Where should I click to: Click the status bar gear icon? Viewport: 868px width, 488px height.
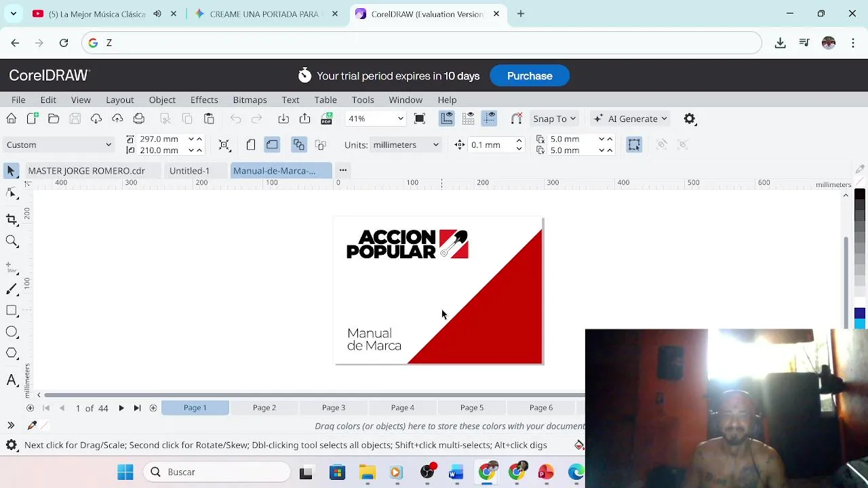12,445
